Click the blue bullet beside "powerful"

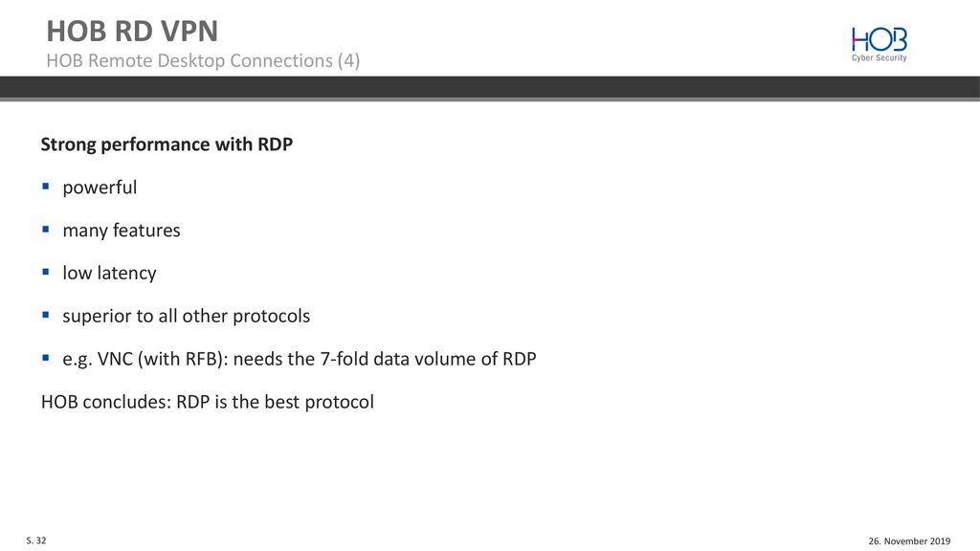tap(46, 187)
